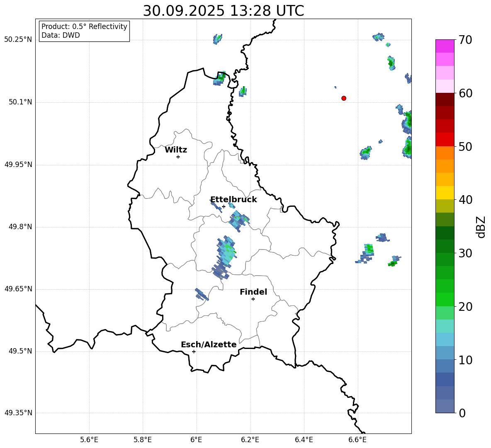Click the Wiltz station marker cross
This screenshot has width=491, height=448.
pos(178,157)
